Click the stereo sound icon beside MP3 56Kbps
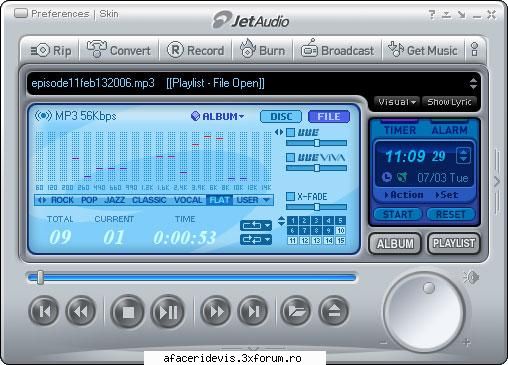 click(x=43, y=115)
